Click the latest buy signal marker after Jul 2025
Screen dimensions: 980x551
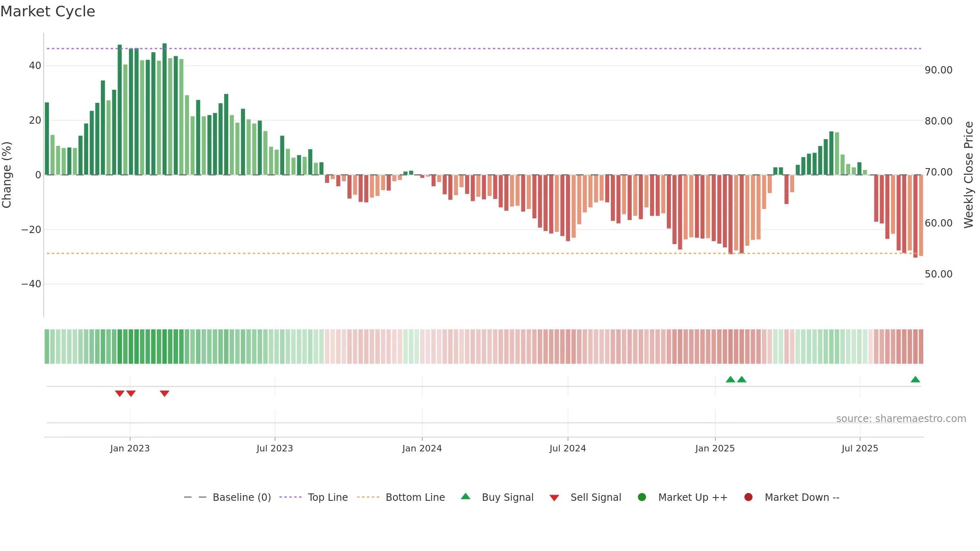(x=915, y=379)
